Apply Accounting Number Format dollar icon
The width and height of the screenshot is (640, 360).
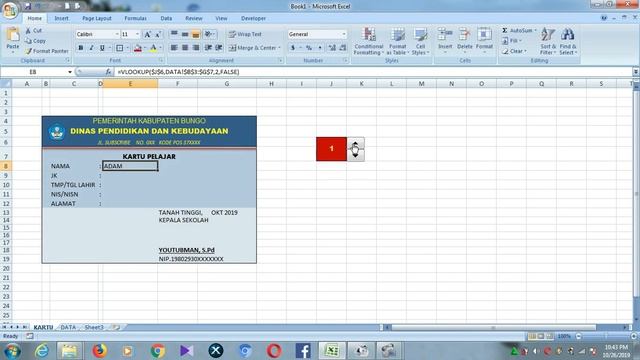coord(293,48)
